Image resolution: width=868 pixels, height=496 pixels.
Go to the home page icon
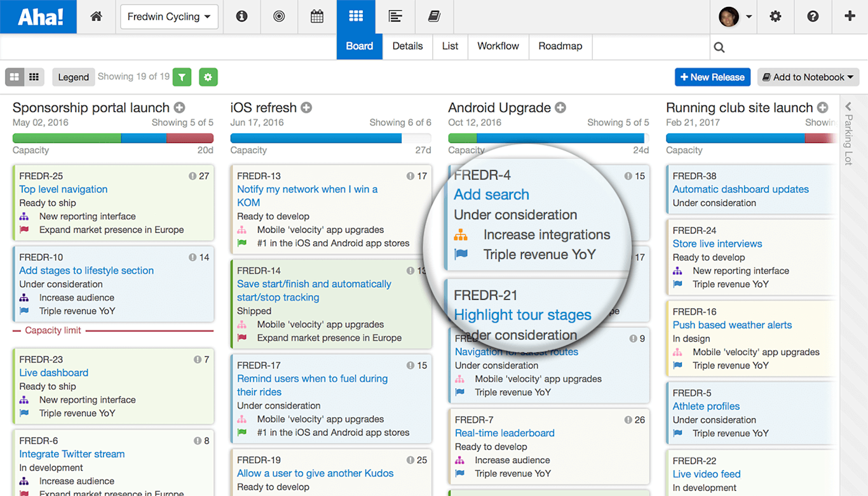tap(97, 17)
